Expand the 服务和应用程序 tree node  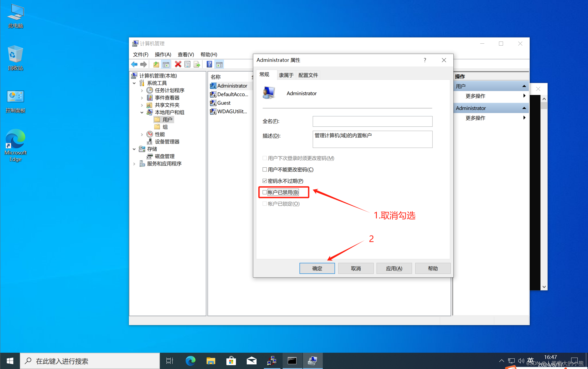click(x=134, y=164)
